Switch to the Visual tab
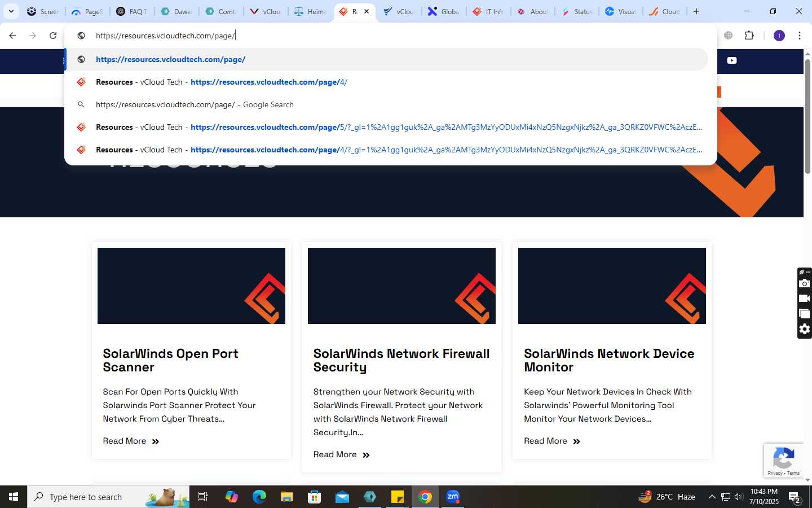 (x=620, y=11)
